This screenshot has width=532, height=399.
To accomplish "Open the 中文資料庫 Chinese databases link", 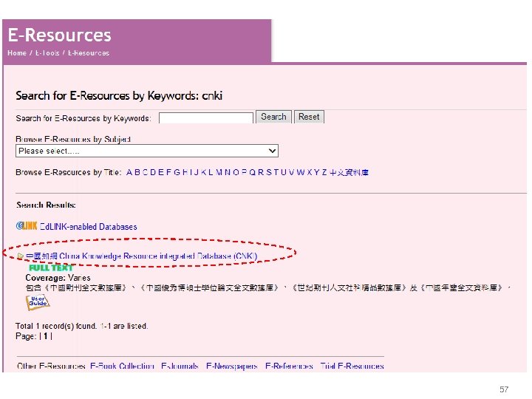I will click(x=349, y=172).
